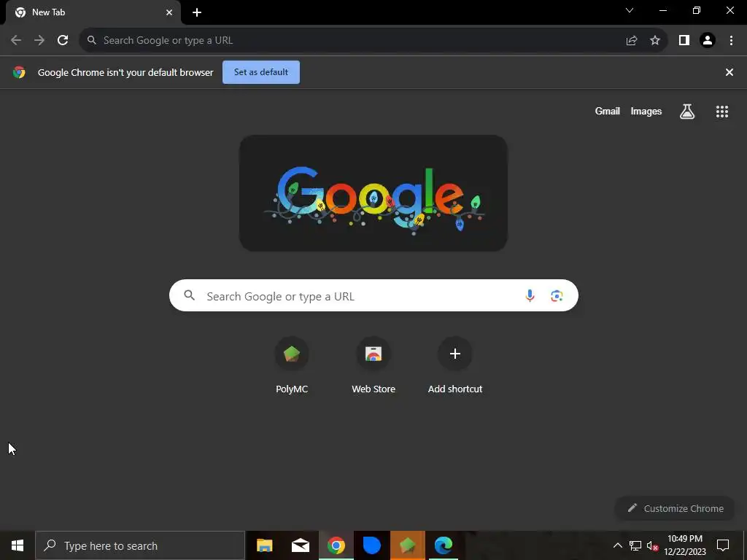Viewport: 747px width, 560px height.
Task: Open the Chrome three-dot menu
Action: point(731,41)
